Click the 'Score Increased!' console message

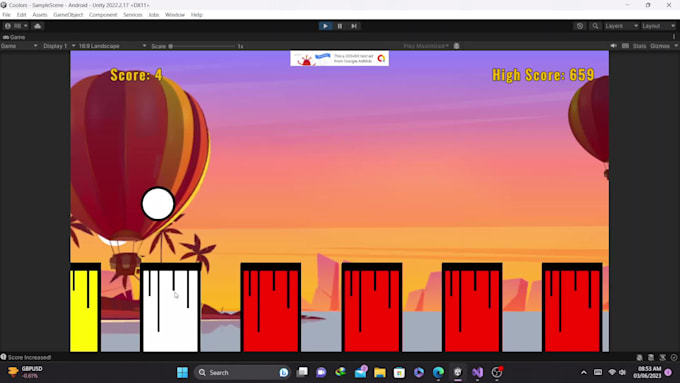click(29, 357)
